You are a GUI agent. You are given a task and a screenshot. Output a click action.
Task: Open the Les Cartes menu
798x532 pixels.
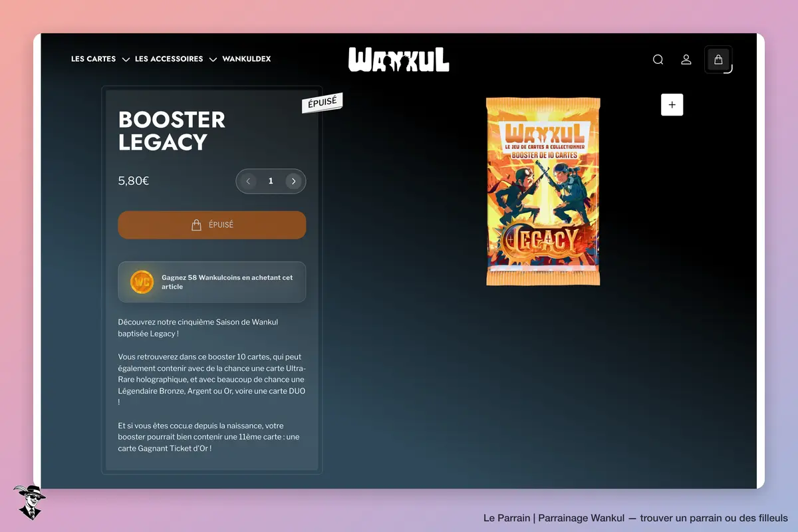coord(94,59)
